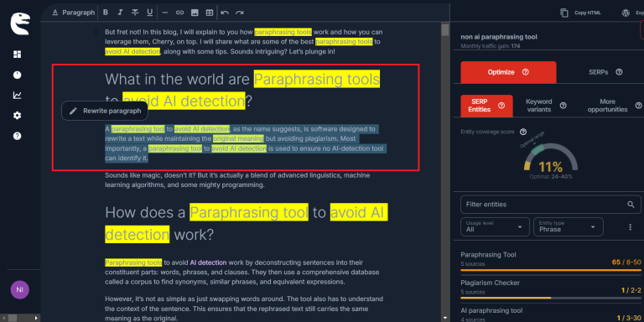Open help icon beside Entity coverage score
Image resolution: width=644 pixels, height=322 pixels.
[523, 132]
